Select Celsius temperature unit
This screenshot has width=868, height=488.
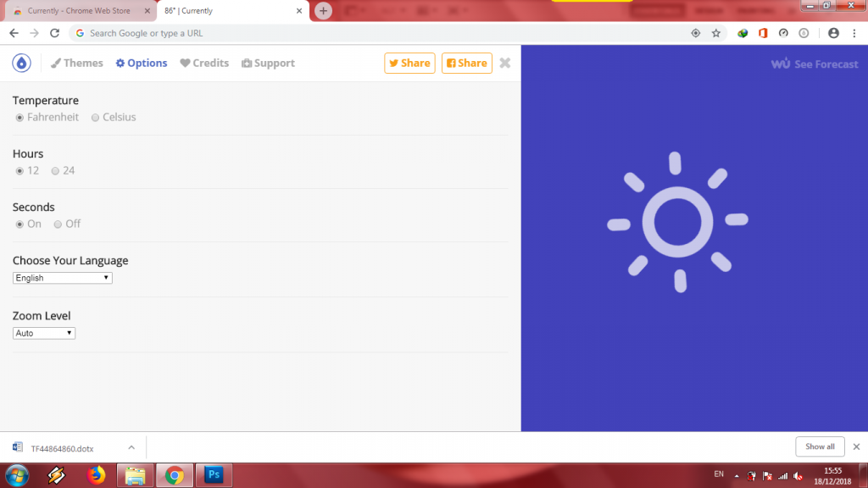(95, 117)
